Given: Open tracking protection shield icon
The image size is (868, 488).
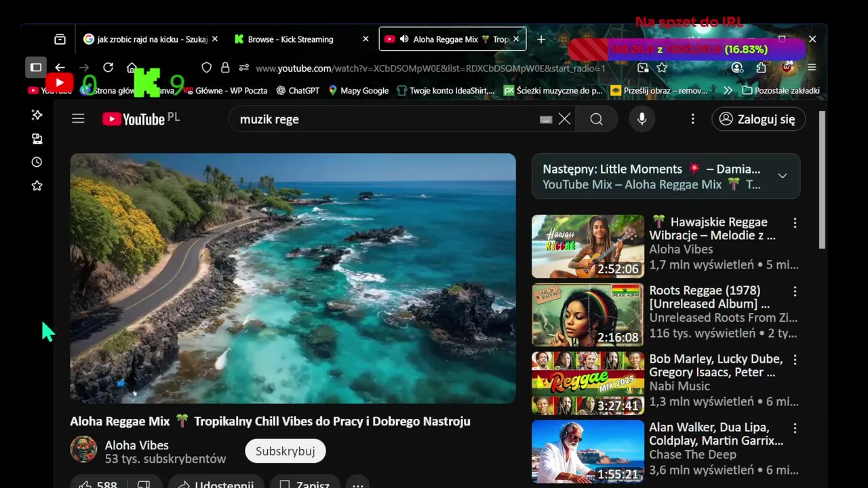Looking at the screenshot, I should (x=207, y=68).
